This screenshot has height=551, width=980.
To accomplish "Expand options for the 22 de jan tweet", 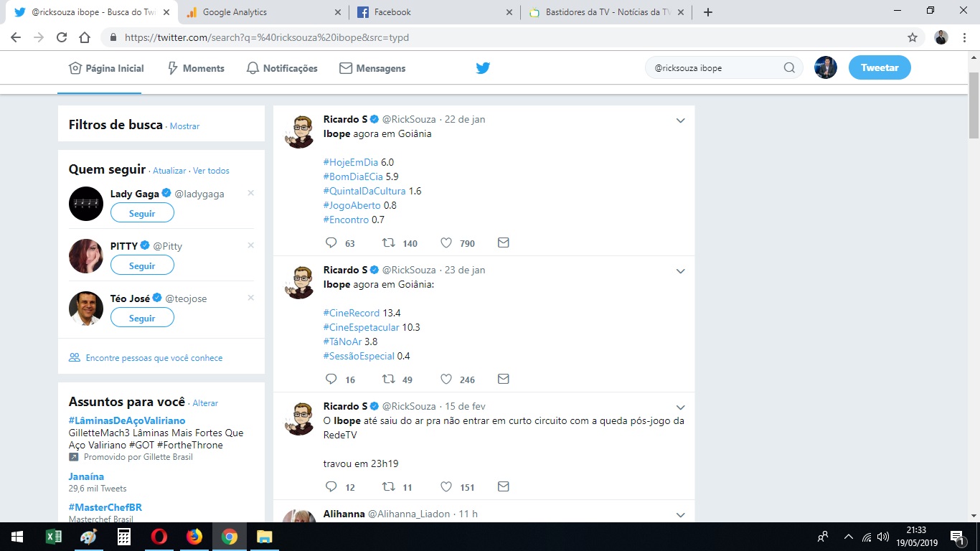I will coord(681,121).
